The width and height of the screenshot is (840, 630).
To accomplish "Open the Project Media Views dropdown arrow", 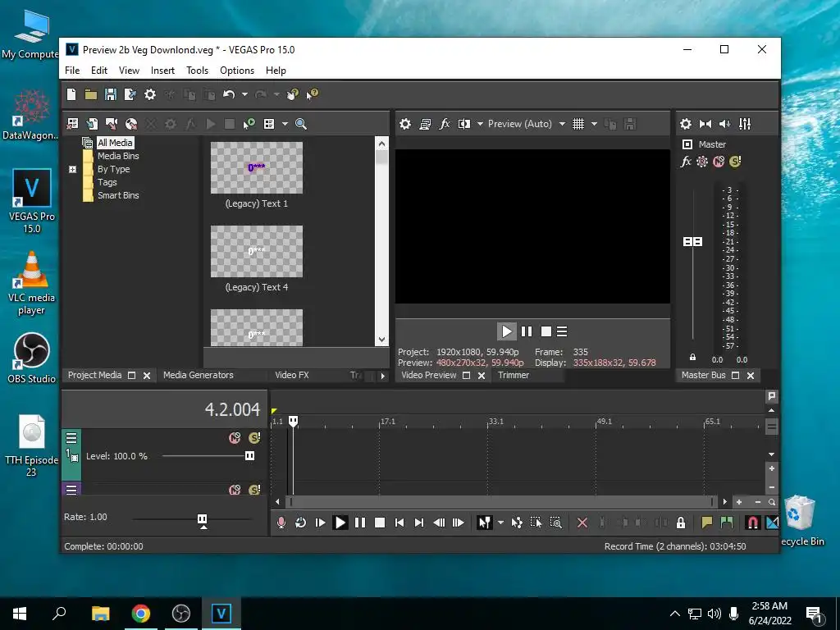I will point(285,124).
